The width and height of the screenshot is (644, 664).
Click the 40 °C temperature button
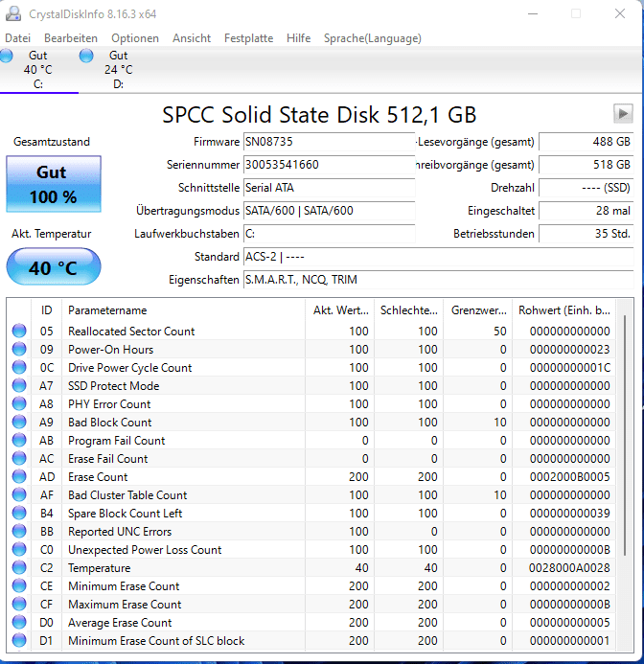[54, 267]
